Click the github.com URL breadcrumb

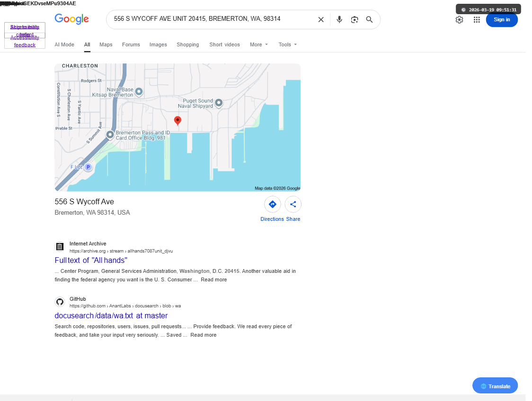tap(125, 306)
